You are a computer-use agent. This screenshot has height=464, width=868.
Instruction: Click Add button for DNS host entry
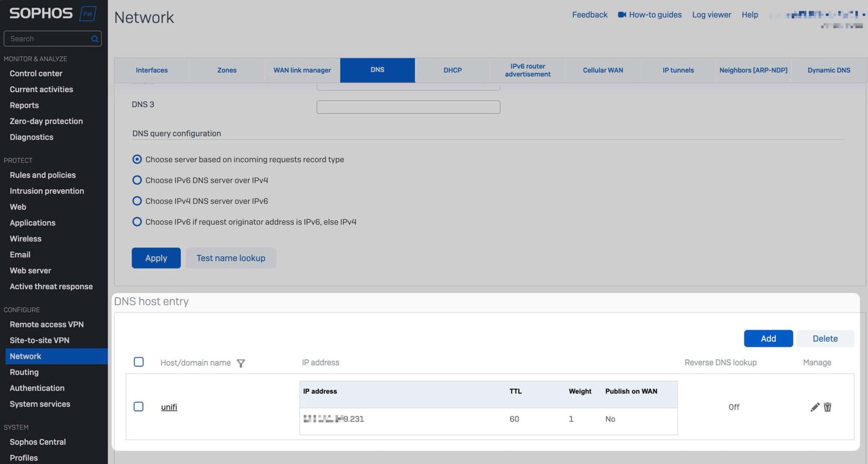click(x=769, y=339)
